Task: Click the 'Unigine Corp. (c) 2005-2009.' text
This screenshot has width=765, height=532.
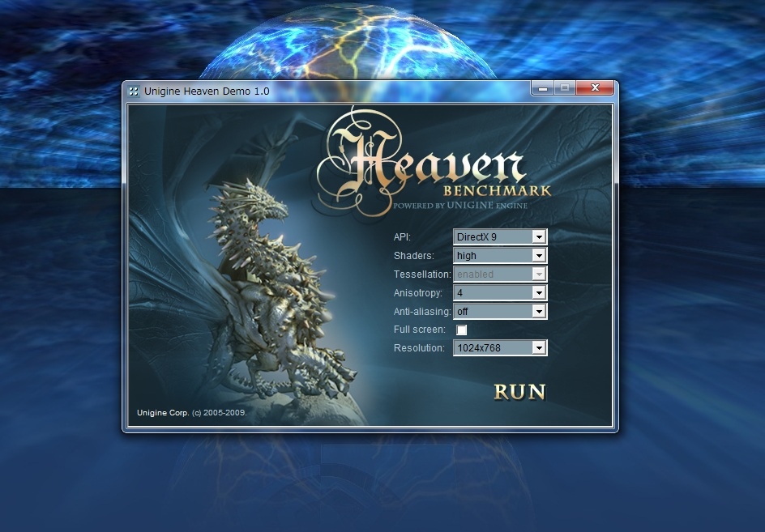Action: coord(192,412)
